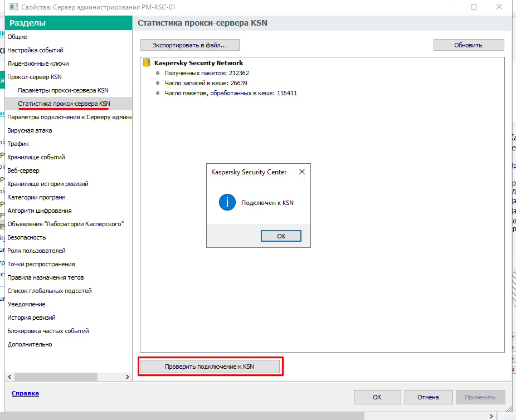Select the 'Безопасность' section

pyautogui.click(x=69, y=237)
